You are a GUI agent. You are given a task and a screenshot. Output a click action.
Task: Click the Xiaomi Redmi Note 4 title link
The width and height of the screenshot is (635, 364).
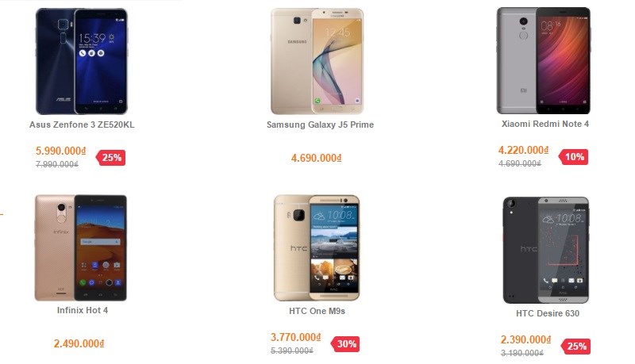click(x=545, y=124)
